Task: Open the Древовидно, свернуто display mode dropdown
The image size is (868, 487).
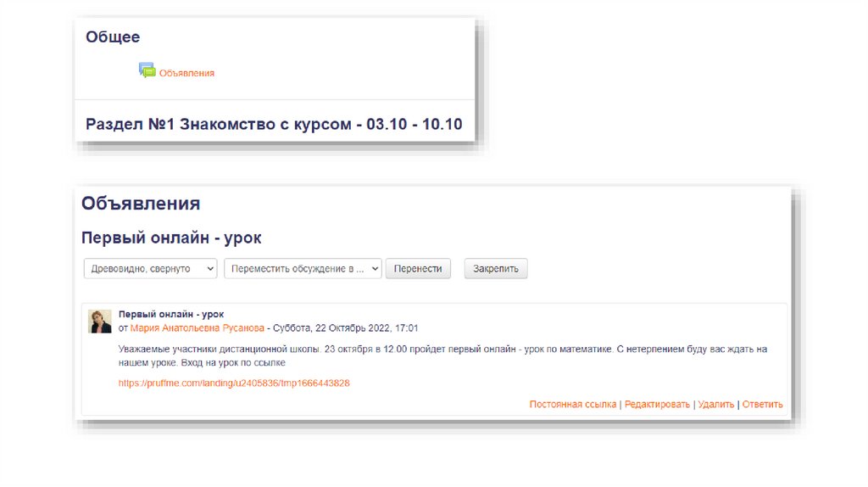Action: coord(151,269)
